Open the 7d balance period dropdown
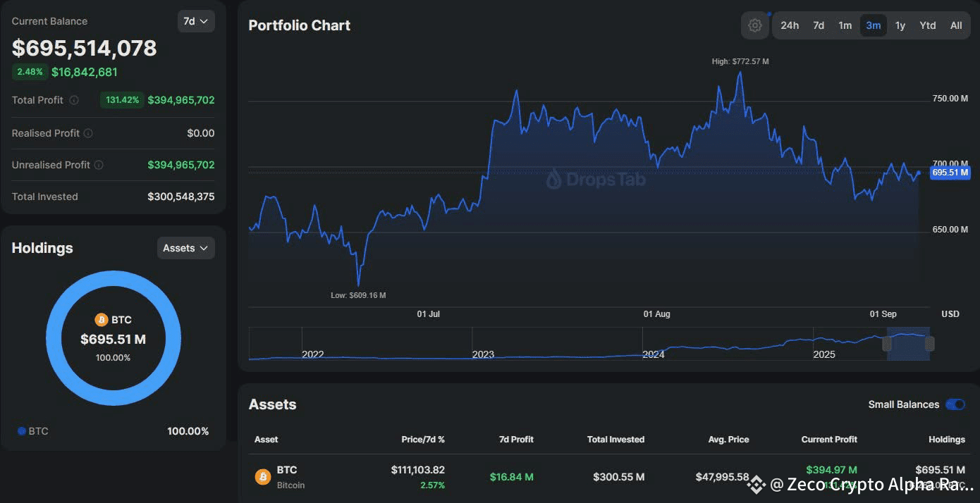The image size is (980, 503). (x=196, y=21)
